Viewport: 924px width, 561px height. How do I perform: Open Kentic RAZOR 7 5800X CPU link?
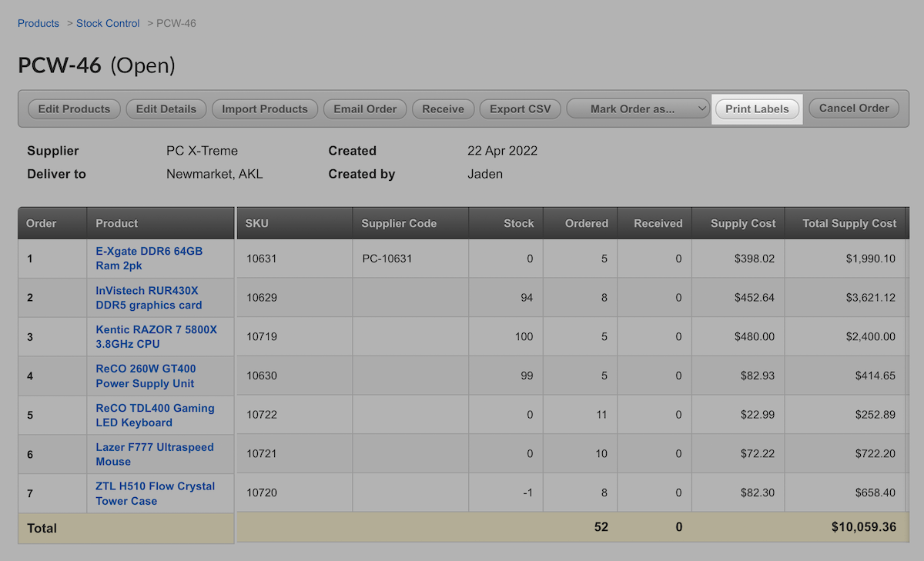tap(156, 337)
